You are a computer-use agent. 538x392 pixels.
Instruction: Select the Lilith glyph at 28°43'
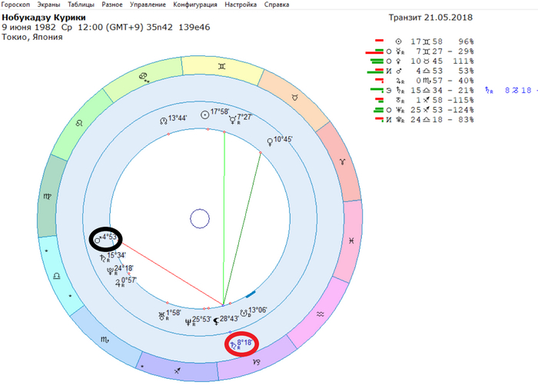pyautogui.click(x=216, y=321)
